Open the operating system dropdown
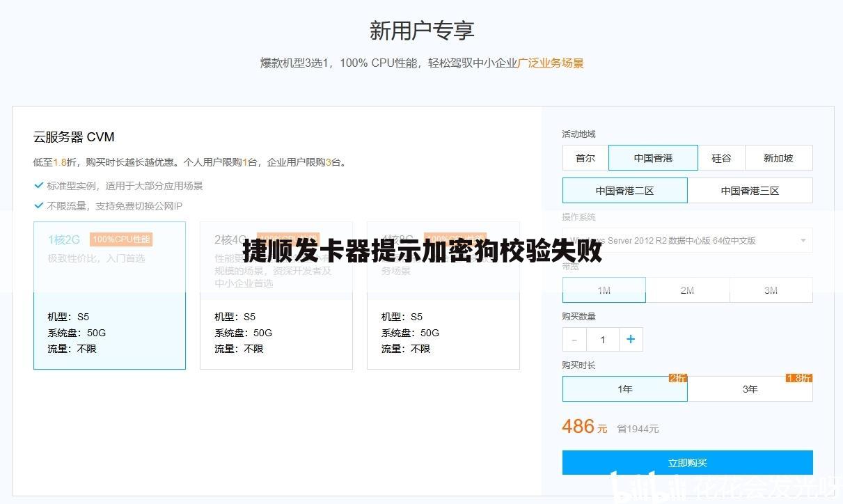Image resolution: width=843 pixels, height=504 pixels. point(687,240)
